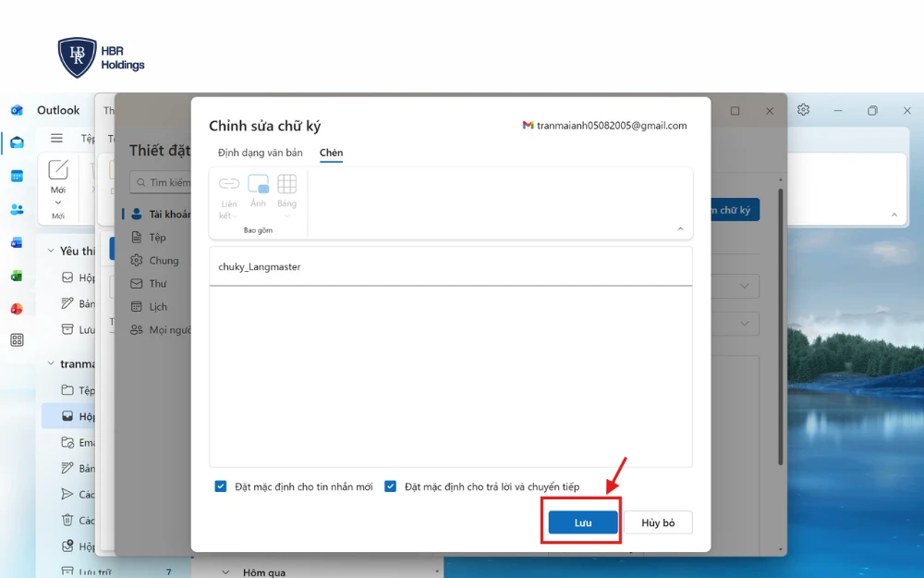This screenshot has width=924, height=578.
Task: Open the second dropdown in settings panel
Action: (735, 324)
